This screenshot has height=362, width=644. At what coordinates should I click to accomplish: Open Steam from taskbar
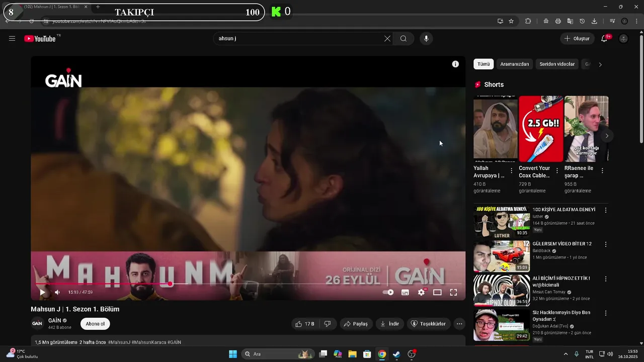(396, 354)
